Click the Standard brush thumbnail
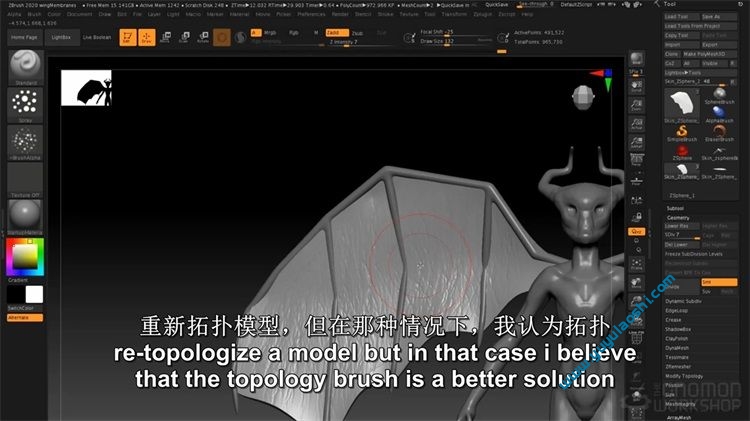This screenshot has width=750, height=421. pyautogui.click(x=25, y=67)
